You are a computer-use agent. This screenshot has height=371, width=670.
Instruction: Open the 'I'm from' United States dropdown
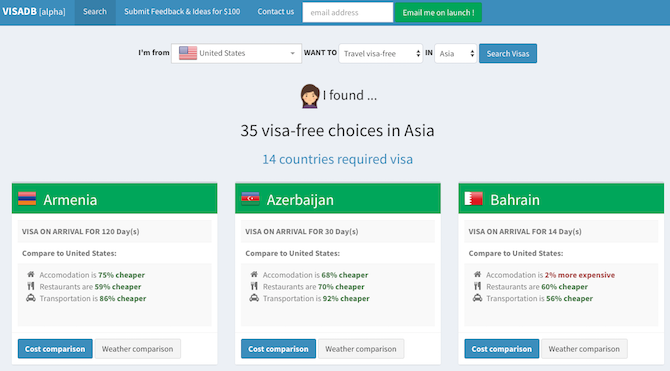236,53
